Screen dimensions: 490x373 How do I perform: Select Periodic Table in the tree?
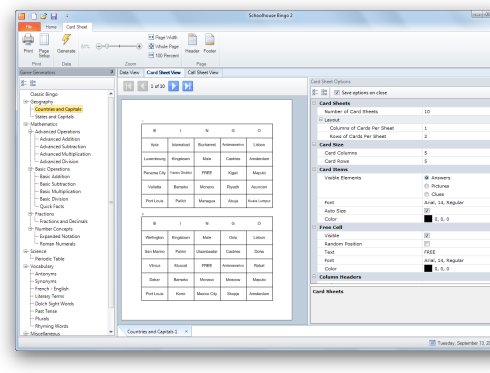(x=50, y=259)
